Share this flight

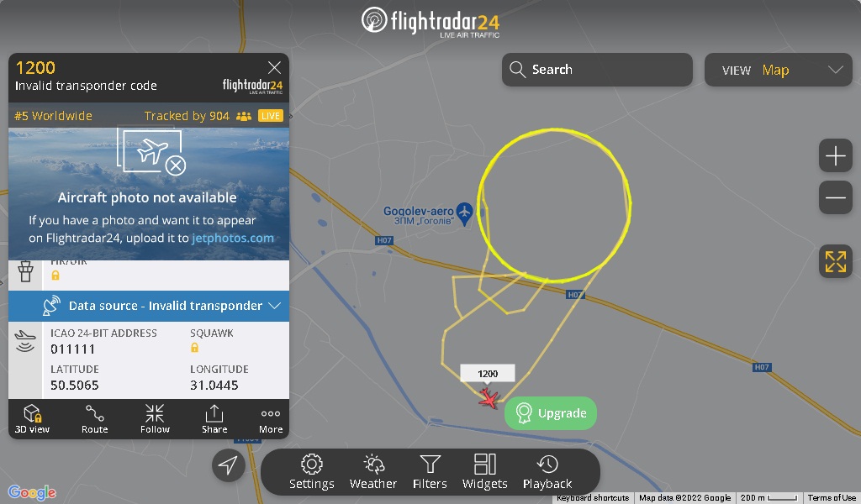(x=214, y=419)
